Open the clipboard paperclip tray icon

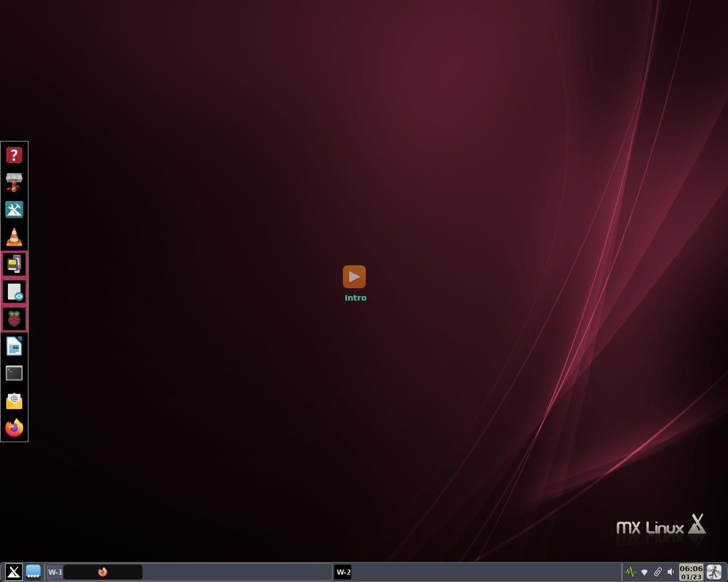coord(657,572)
